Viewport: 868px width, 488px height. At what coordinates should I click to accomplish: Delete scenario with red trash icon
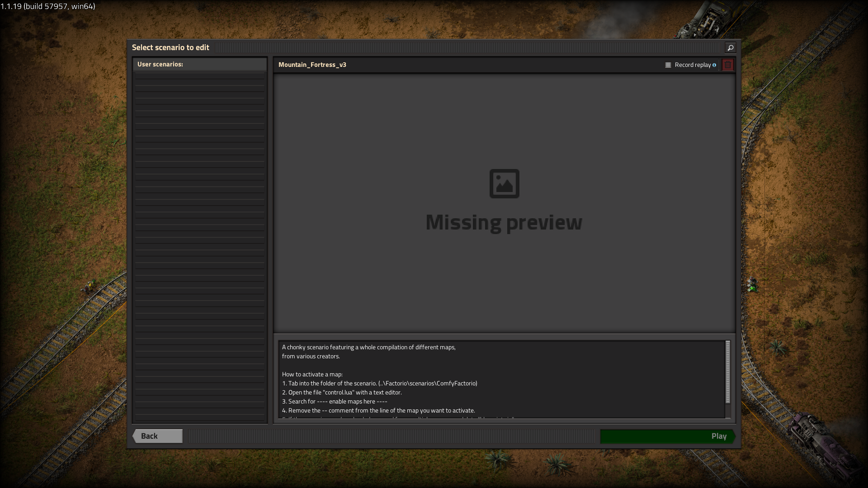point(727,65)
